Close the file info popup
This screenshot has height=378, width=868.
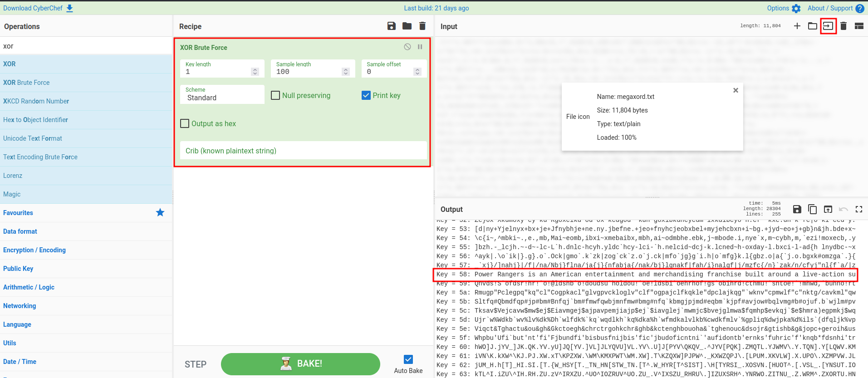[736, 90]
